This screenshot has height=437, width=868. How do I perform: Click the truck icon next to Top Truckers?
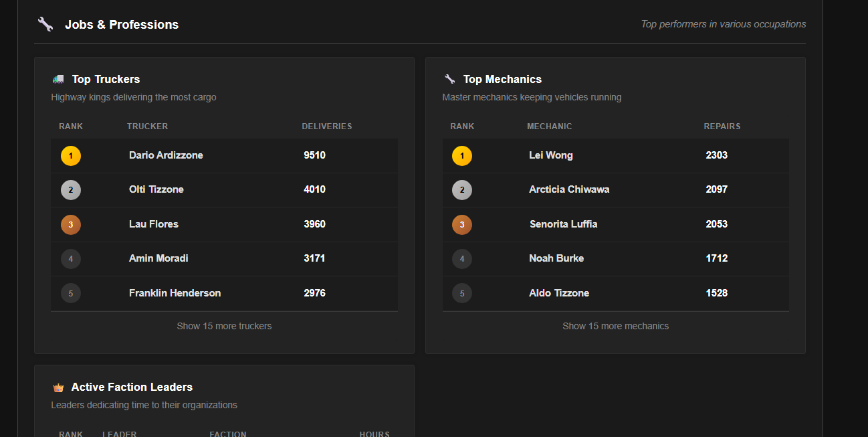pyautogui.click(x=58, y=79)
